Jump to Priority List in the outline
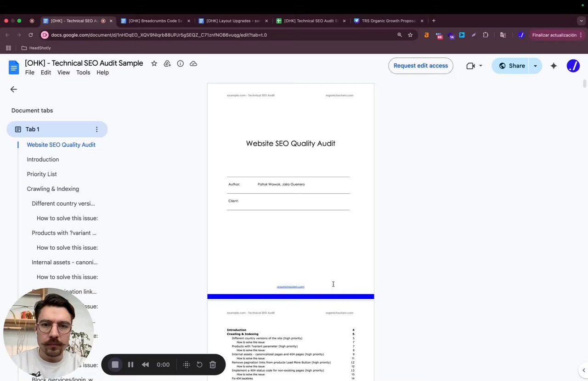Viewport: 588px width, 381px height. pos(42,174)
